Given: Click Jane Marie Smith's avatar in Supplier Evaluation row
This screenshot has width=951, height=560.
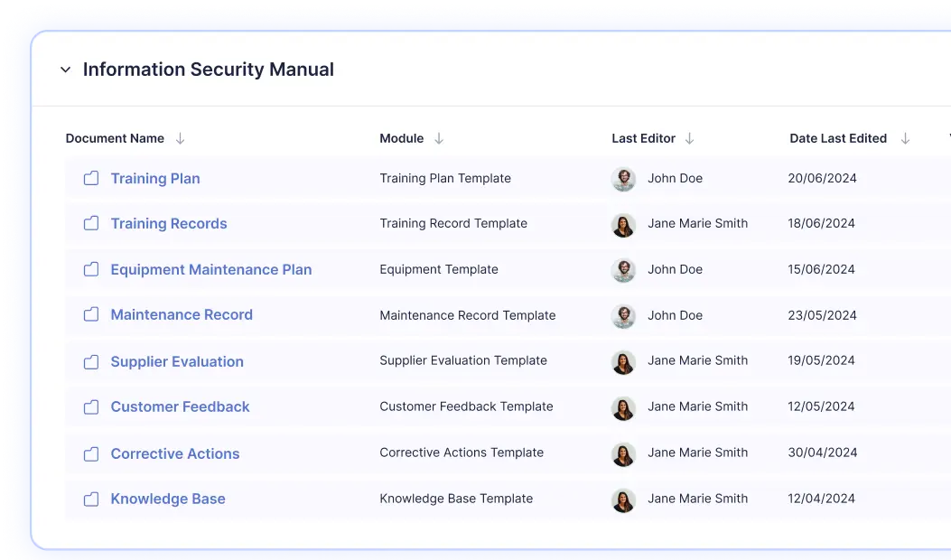Looking at the screenshot, I should [623, 362].
